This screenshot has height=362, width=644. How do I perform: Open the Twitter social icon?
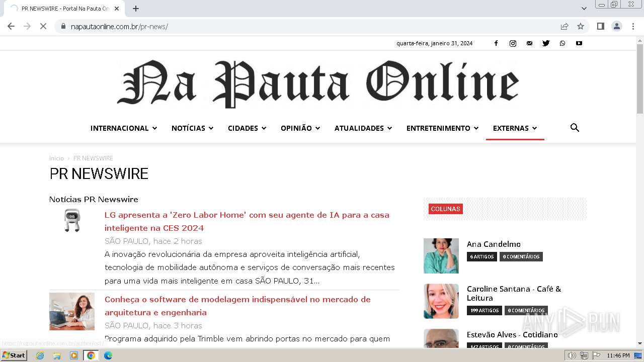point(546,43)
